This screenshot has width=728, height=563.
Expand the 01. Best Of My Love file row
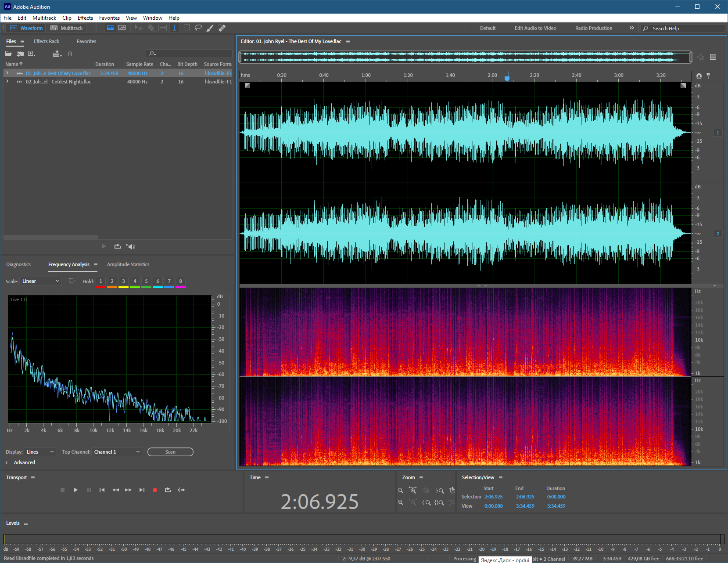click(7, 73)
